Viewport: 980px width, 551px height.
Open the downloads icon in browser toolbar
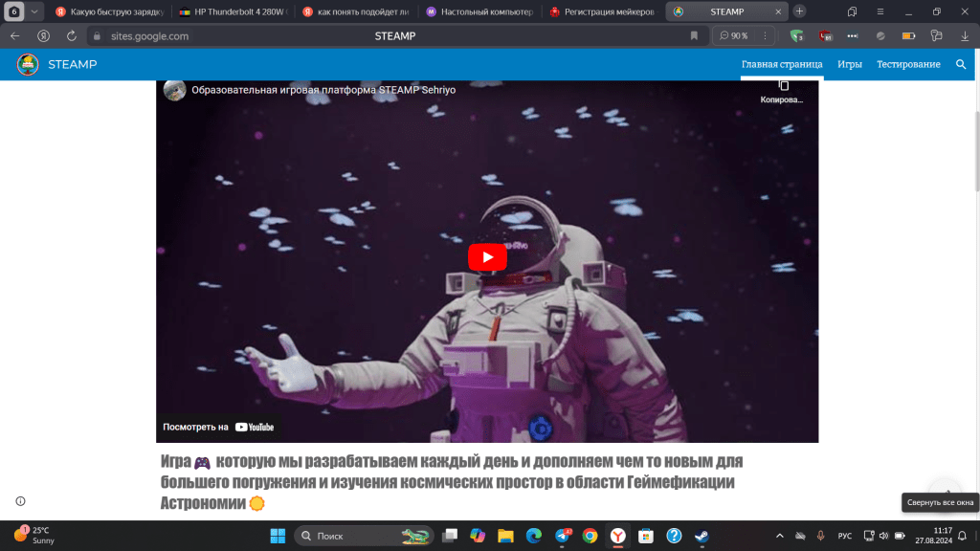pyautogui.click(x=965, y=35)
